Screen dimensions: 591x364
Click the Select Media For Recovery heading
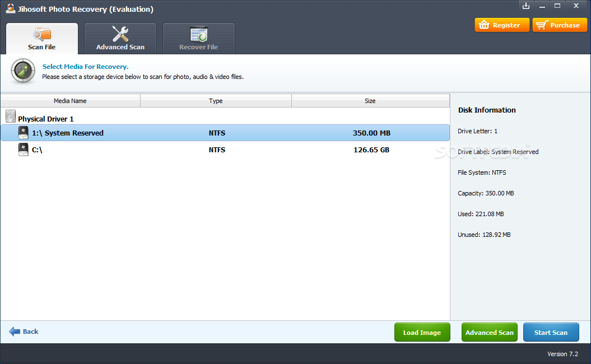[x=86, y=67]
